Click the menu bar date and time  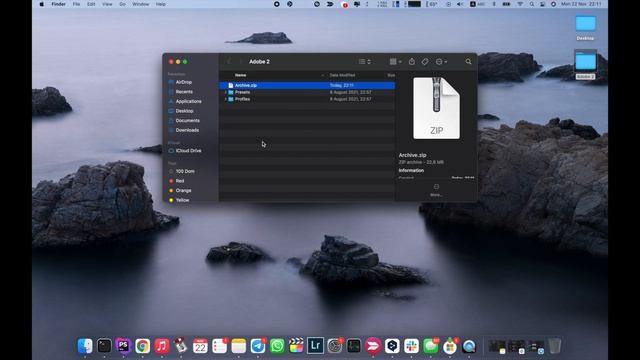click(x=581, y=4)
